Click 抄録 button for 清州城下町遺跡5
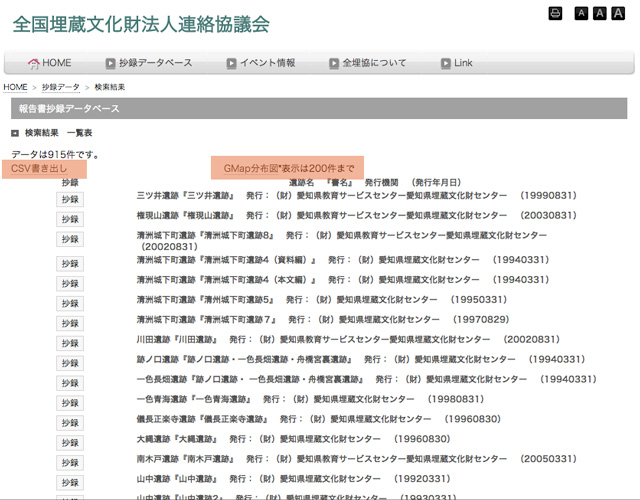The height and width of the screenshot is (500, 640). click(70, 304)
